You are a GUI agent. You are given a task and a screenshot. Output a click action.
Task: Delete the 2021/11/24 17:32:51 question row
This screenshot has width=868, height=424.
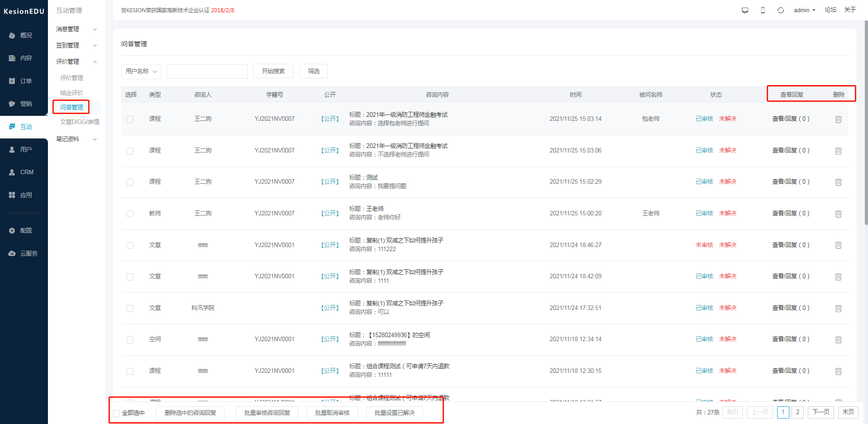coord(838,308)
